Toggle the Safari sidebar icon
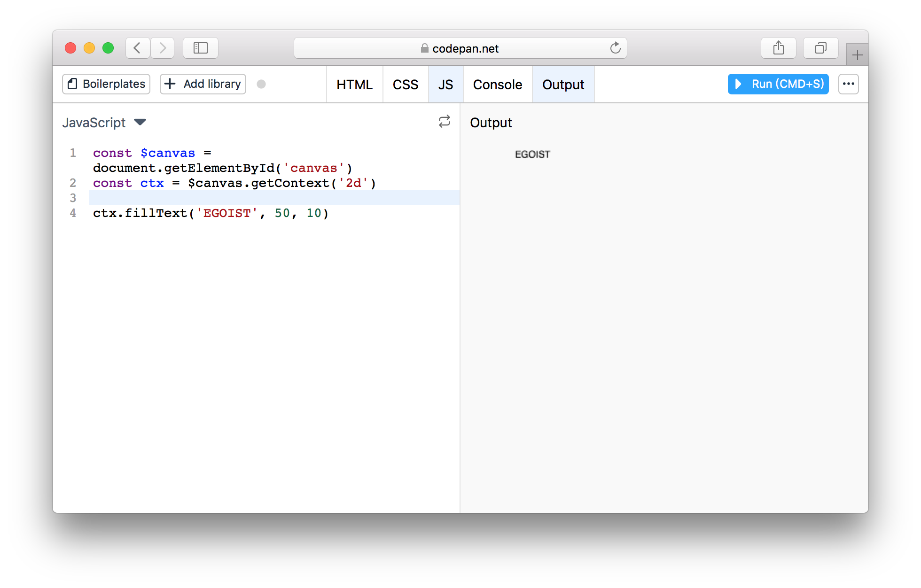Screen dimensions: 921x588 click(201, 48)
